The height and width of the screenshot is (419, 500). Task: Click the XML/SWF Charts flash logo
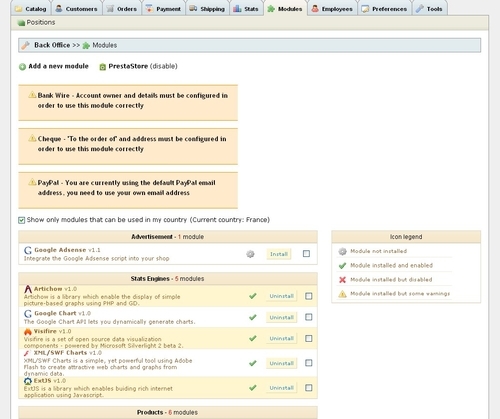click(x=27, y=353)
